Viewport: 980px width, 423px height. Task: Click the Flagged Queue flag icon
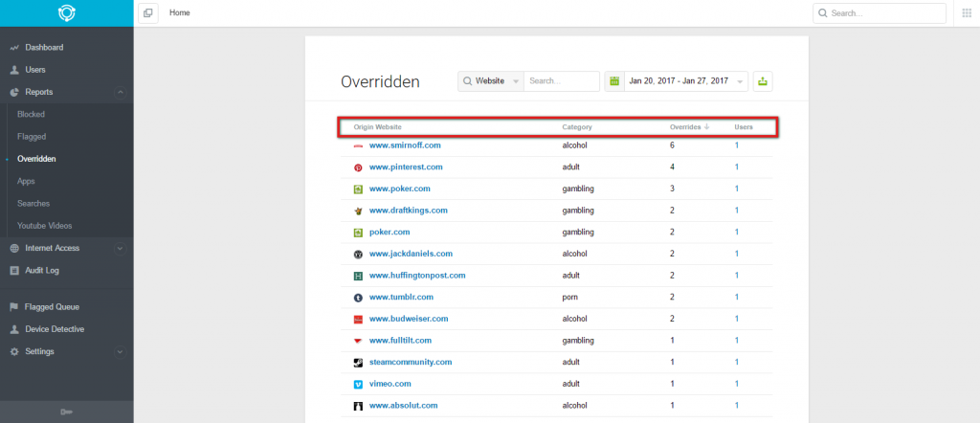[14, 307]
